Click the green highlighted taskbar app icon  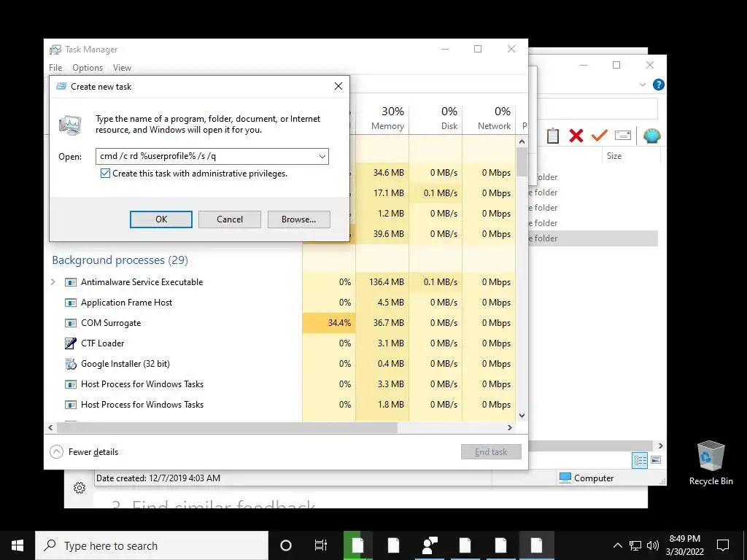[x=357, y=545]
